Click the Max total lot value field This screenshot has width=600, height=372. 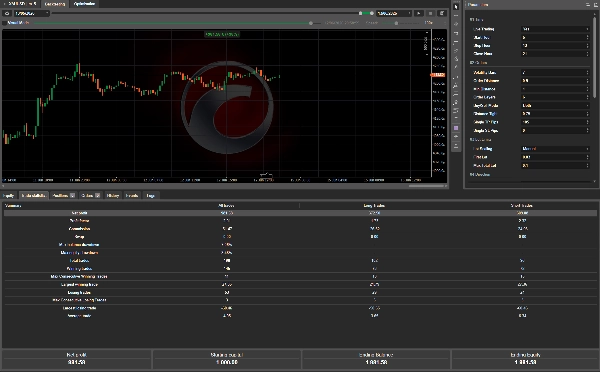[x=553, y=166]
